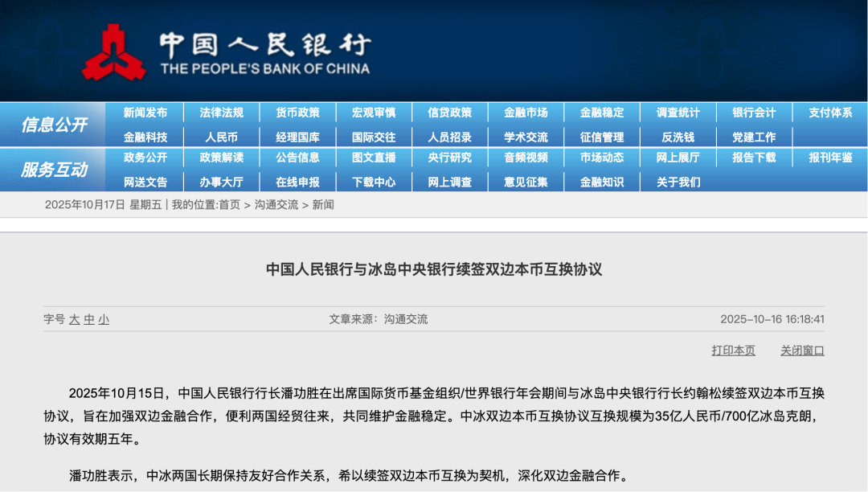The width and height of the screenshot is (868, 492).
Task: Open the 调查统计 survey and statistics section
Action: pyautogui.click(x=678, y=113)
